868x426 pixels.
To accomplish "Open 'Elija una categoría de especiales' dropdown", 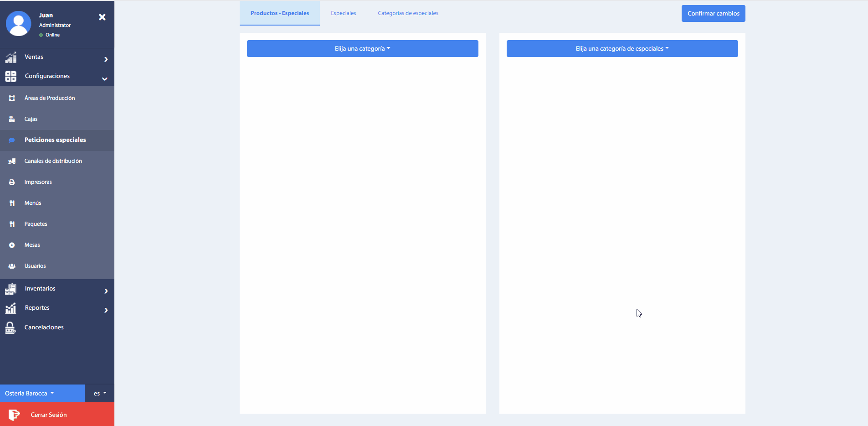I will (622, 49).
